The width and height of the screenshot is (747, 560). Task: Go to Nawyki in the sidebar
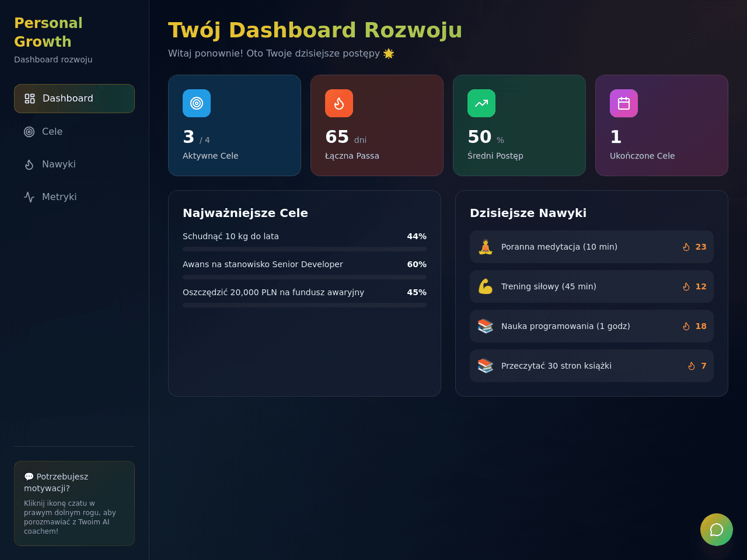tap(74, 164)
